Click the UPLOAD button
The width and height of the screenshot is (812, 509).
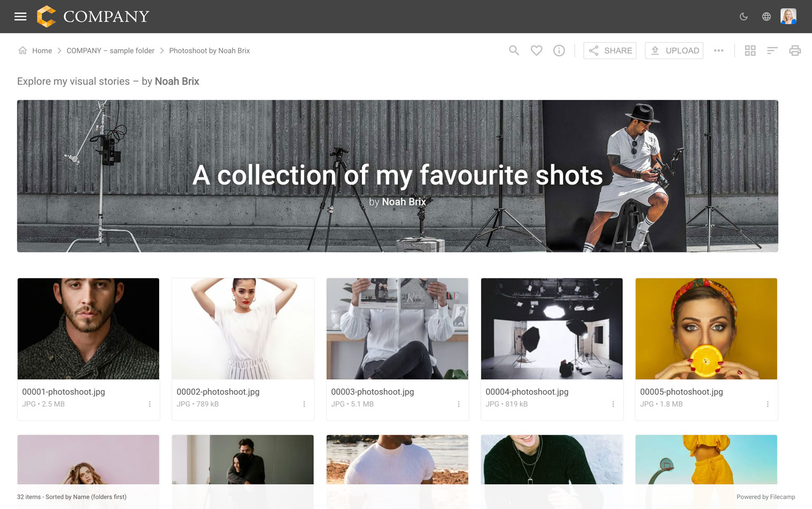tap(674, 51)
